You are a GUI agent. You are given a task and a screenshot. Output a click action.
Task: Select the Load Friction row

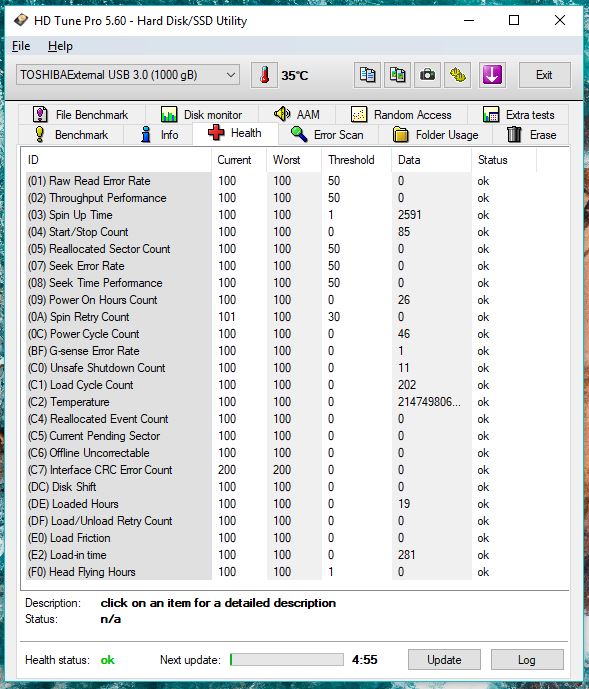[x=281, y=538]
